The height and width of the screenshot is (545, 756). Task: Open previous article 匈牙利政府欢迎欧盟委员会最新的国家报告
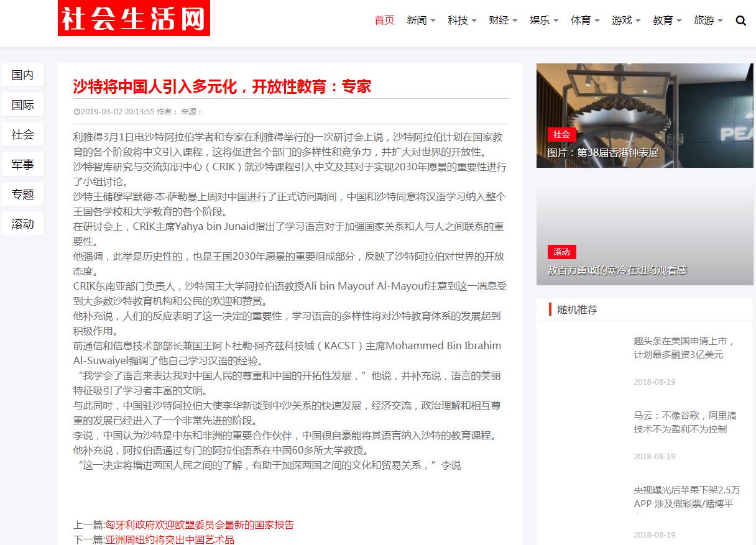point(199,525)
